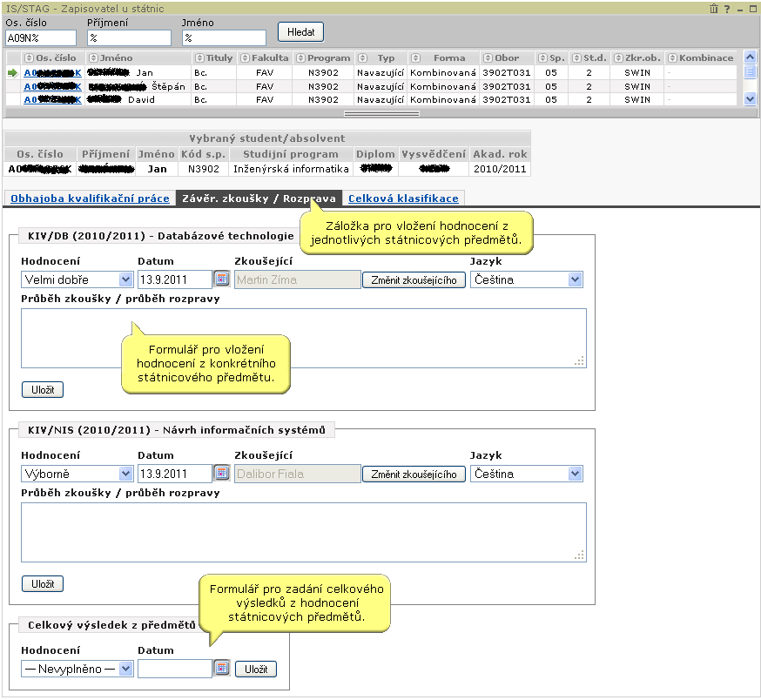
Task: Click the Datum field in the KIV/DB form
Action: click(175, 279)
